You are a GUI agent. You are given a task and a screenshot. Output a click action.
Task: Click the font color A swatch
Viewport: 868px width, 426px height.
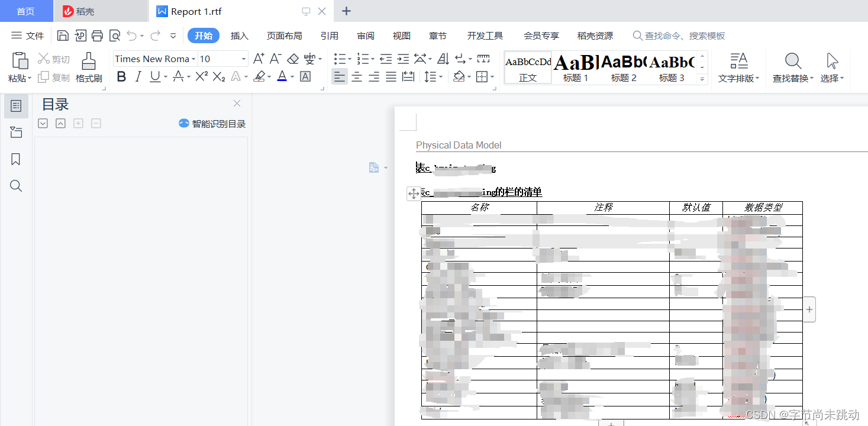click(x=282, y=76)
